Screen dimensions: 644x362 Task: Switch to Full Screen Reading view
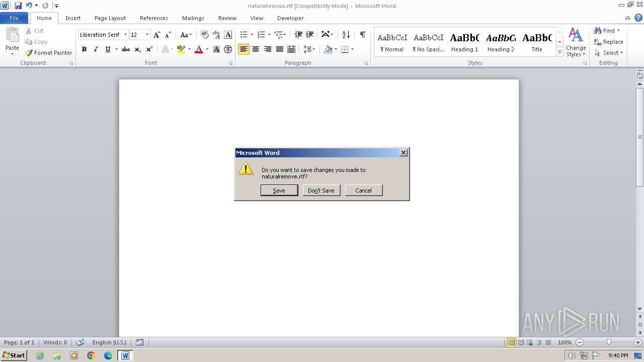click(x=520, y=342)
